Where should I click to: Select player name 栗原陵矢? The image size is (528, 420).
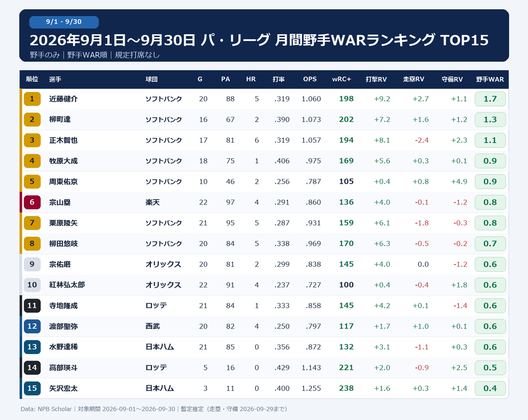(x=63, y=223)
